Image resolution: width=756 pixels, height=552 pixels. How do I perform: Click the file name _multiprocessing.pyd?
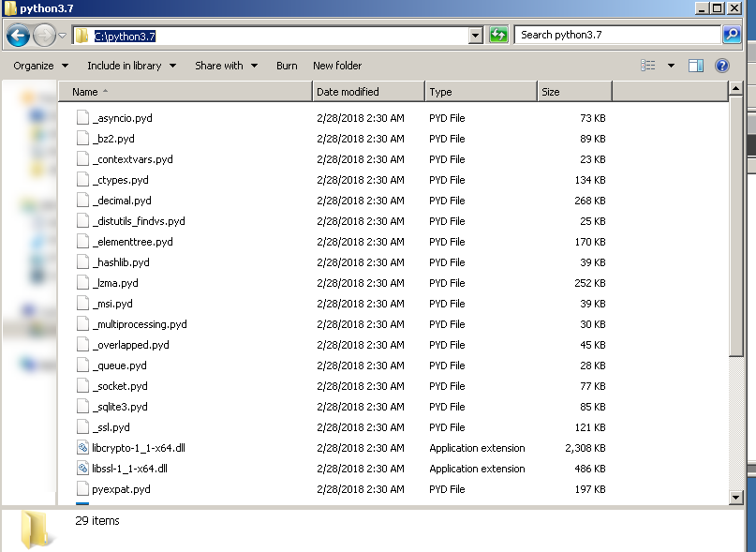(140, 325)
